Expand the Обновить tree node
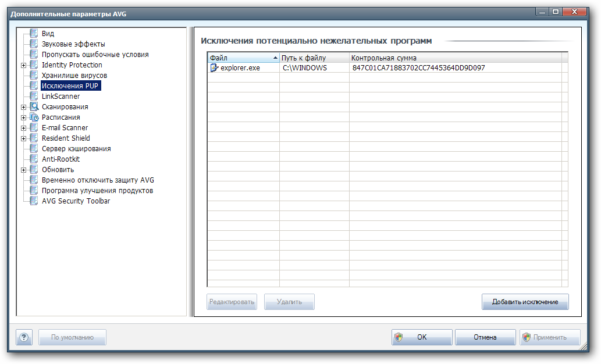Screen dimensions: 601x364 [x=23, y=170]
